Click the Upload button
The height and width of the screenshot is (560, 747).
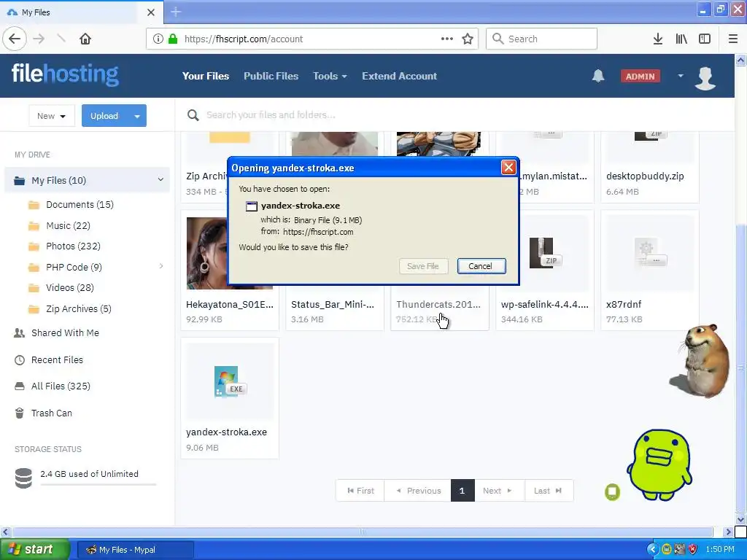[x=105, y=116]
